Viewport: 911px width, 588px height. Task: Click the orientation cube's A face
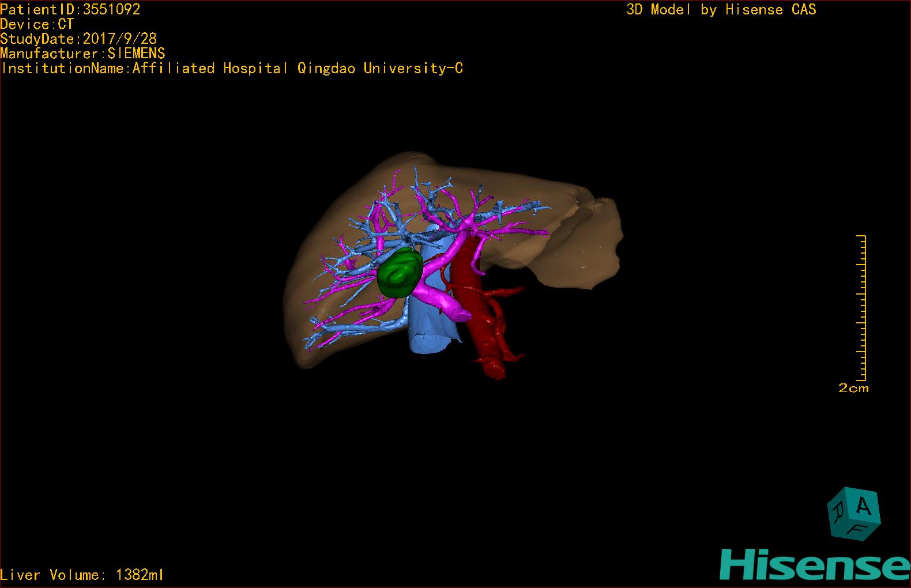863,507
